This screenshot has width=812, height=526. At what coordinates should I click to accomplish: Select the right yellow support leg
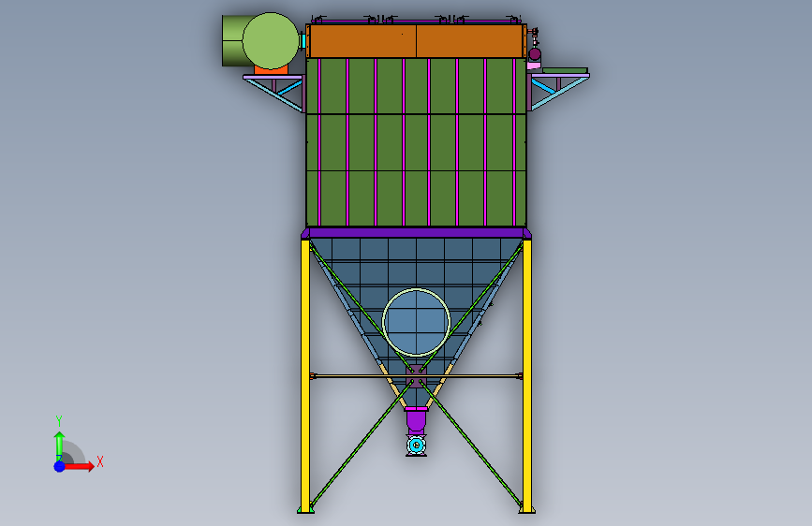point(527,375)
